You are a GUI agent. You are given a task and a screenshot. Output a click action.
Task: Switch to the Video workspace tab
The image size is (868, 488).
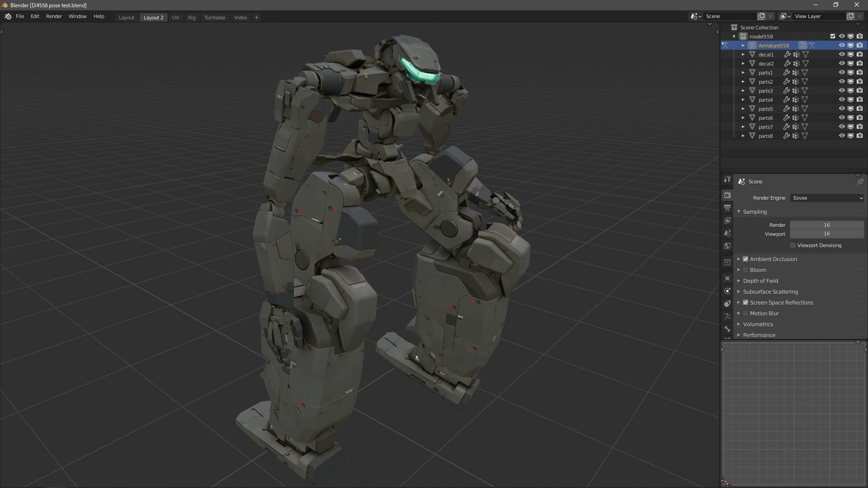(x=241, y=18)
